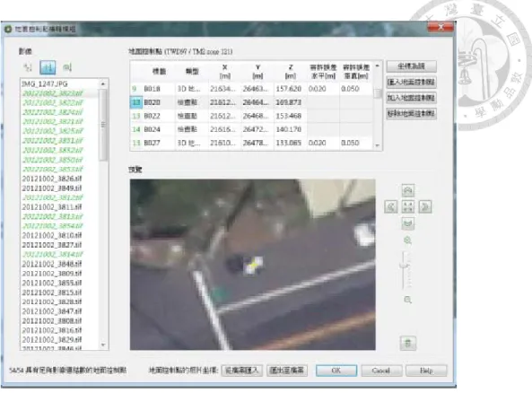Select 20121002_3816.tif in the image list
The height and width of the screenshot is (393, 532).
coord(52,330)
